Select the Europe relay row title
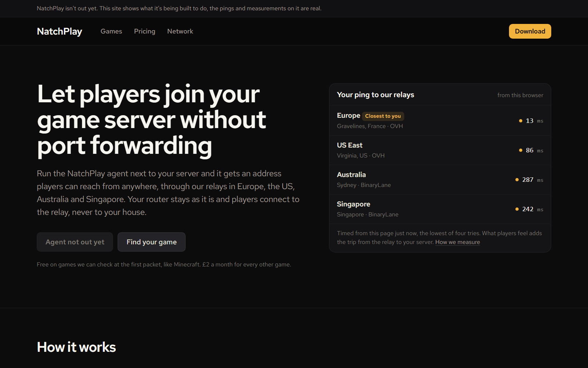The width and height of the screenshot is (588, 368). pyautogui.click(x=348, y=116)
